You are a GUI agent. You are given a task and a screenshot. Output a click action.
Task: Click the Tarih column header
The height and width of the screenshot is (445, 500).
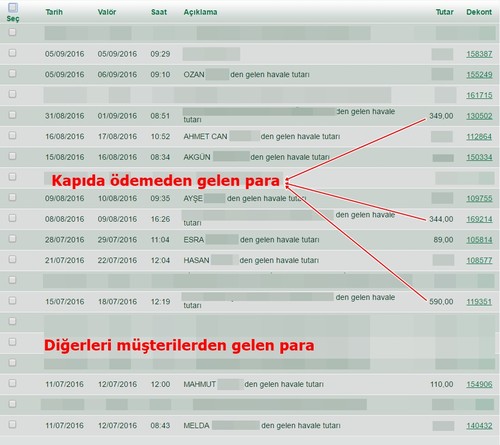click(54, 12)
